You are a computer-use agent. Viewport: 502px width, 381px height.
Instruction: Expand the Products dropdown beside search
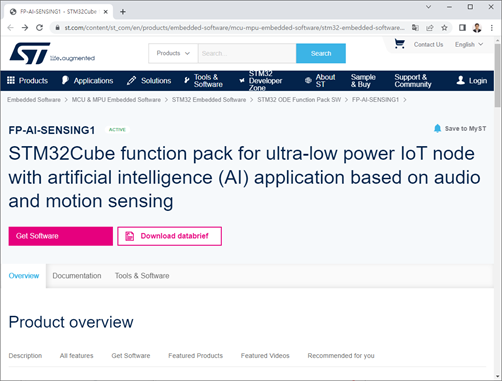point(173,53)
